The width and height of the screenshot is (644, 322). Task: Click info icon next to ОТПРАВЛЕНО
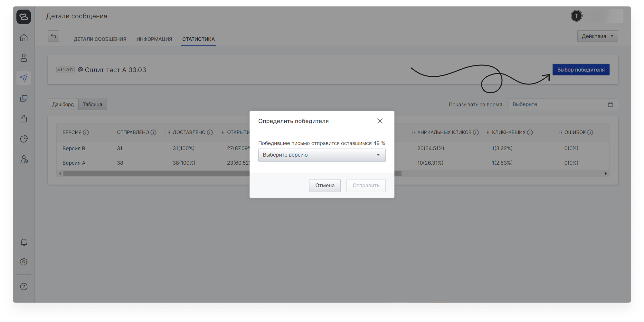pos(154,132)
